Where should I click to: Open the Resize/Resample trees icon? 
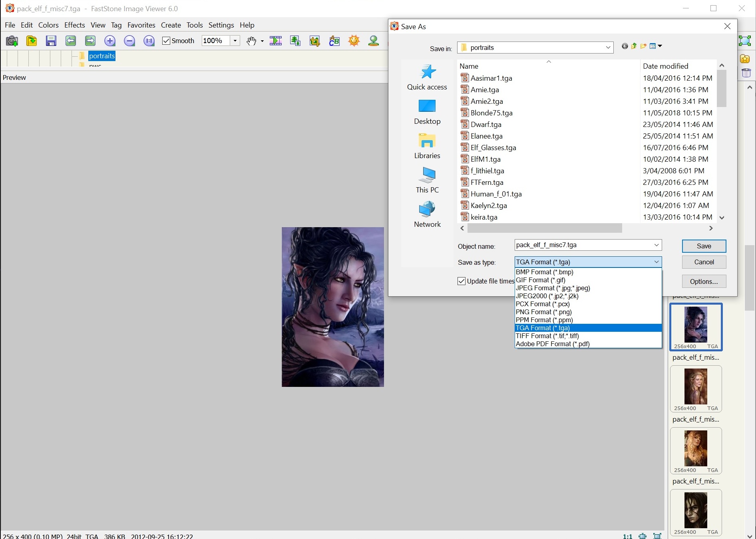click(x=295, y=41)
